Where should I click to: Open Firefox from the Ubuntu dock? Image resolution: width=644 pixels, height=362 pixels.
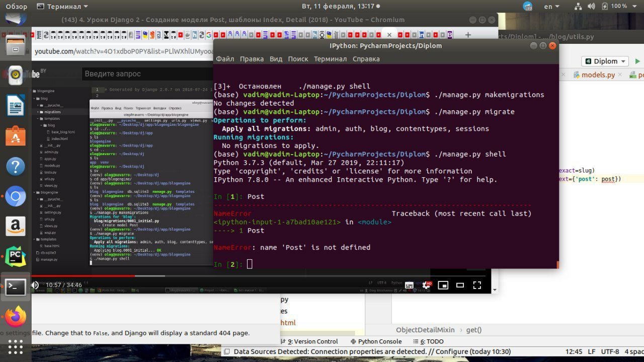click(16, 317)
